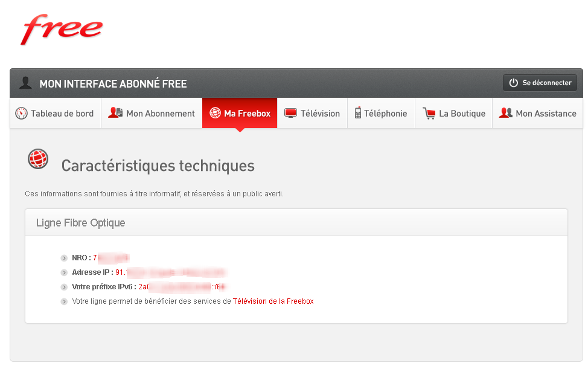Click the gauge icon beside Tableau de bord

point(21,114)
